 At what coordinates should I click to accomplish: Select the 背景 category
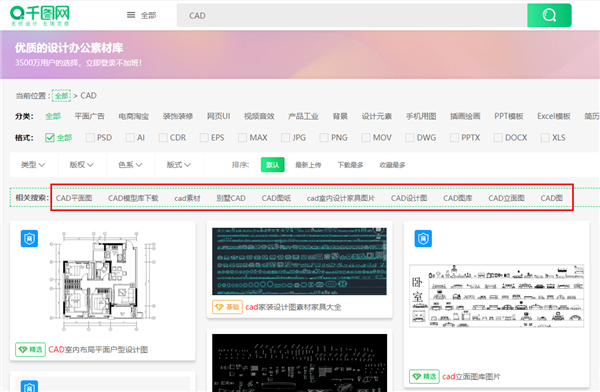[340, 116]
